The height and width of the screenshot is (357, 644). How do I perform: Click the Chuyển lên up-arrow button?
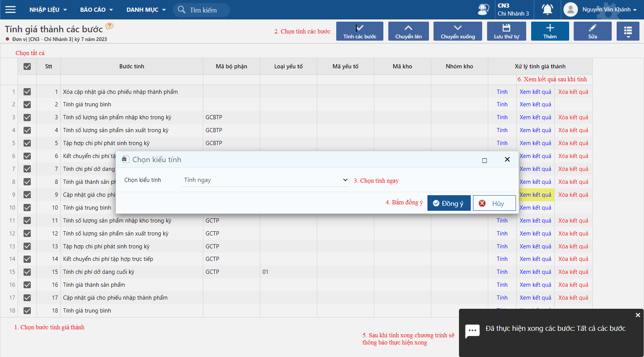point(408,31)
